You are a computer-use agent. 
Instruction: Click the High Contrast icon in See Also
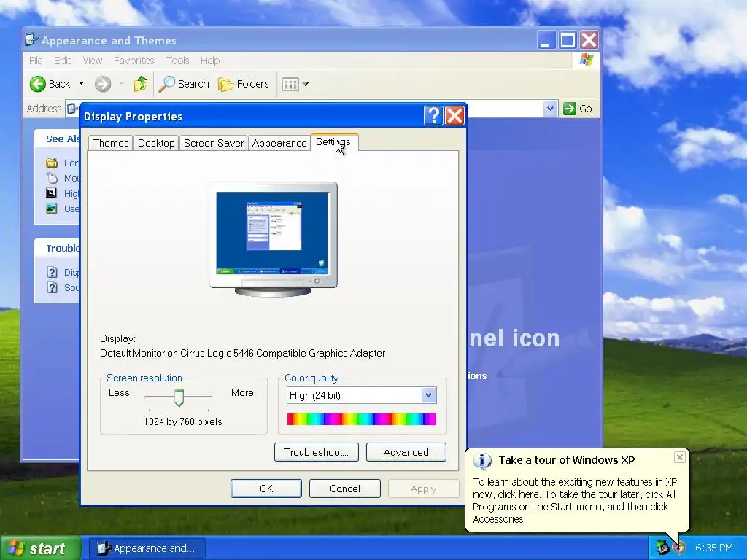[x=52, y=193]
